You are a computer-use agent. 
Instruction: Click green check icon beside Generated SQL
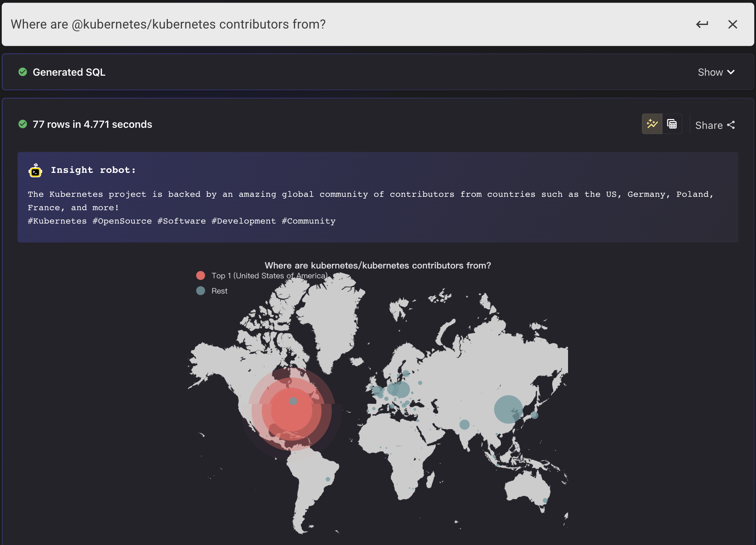[23, 72]
